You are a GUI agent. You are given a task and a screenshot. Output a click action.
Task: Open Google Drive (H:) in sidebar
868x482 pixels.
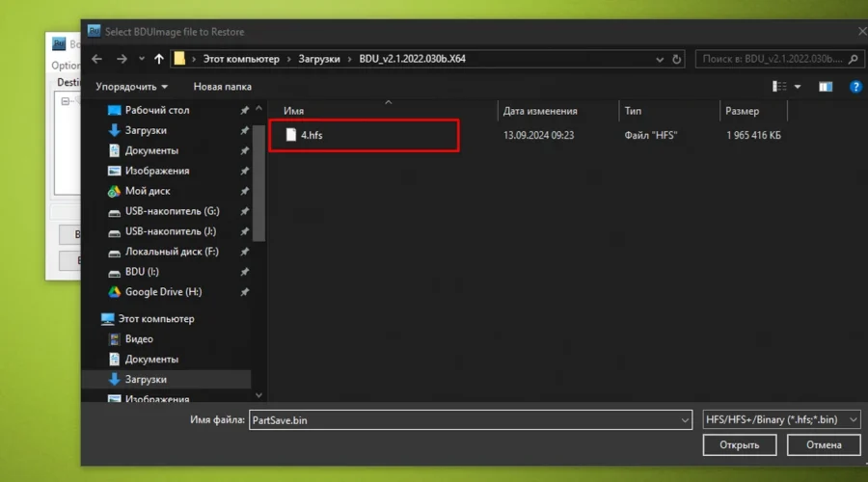[162, 292]
